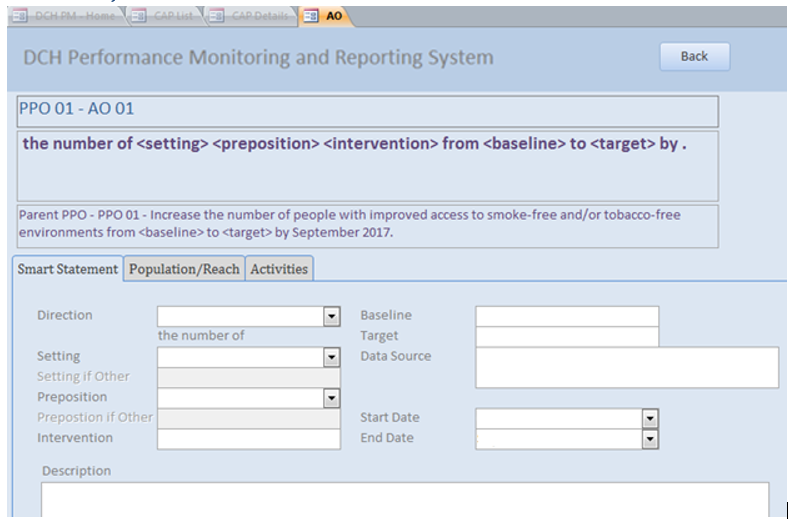Click the form icon on CAP Details tab
This screenshot has height=525, width=794.
pos(215,15)
